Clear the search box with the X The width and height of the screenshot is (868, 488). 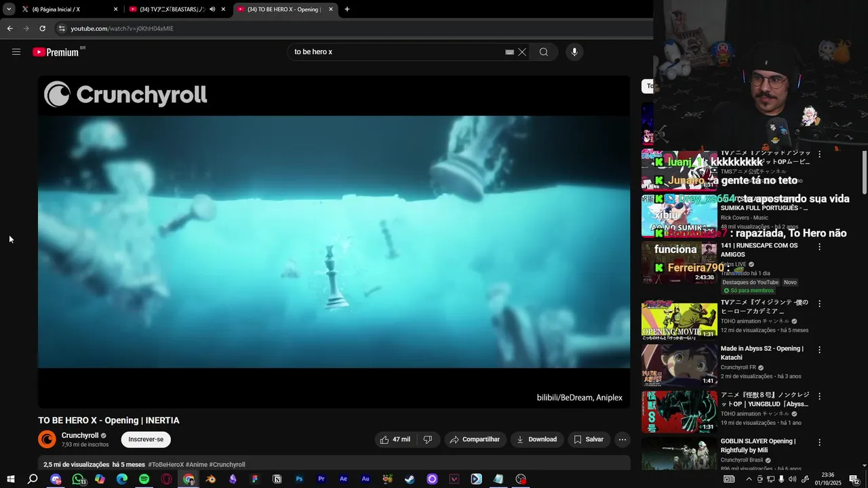coord(522,52)
